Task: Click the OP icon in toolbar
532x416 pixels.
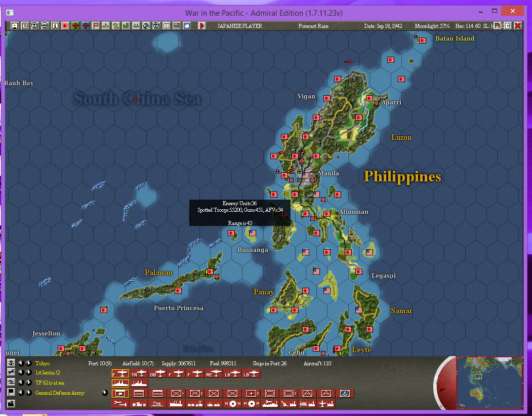Action: [167, 26]
